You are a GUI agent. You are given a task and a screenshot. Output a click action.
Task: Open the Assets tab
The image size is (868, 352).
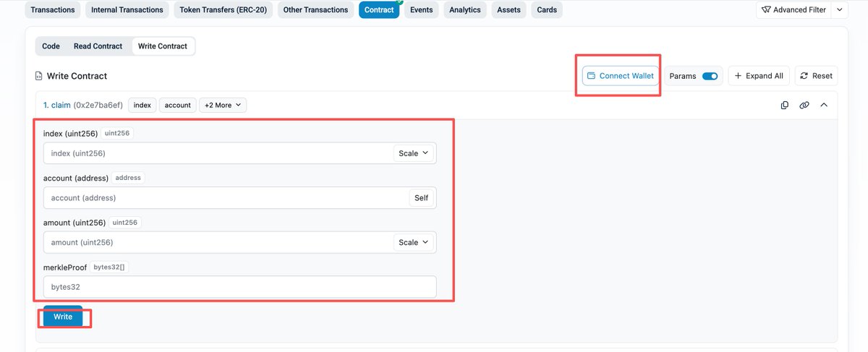tap(509, 10)
